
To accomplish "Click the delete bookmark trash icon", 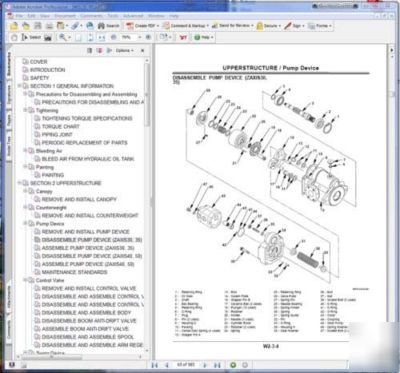I will tap(89, 50).
